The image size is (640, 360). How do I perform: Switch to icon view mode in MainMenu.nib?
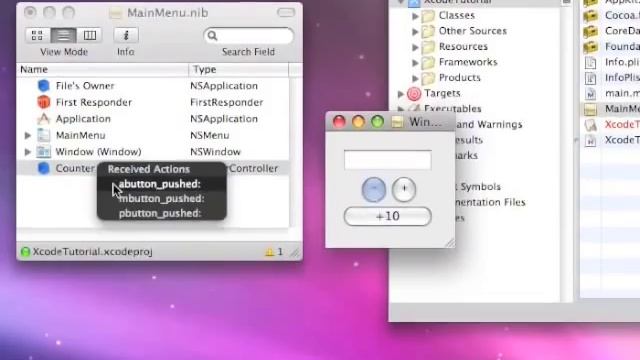(x=37, y=35)
